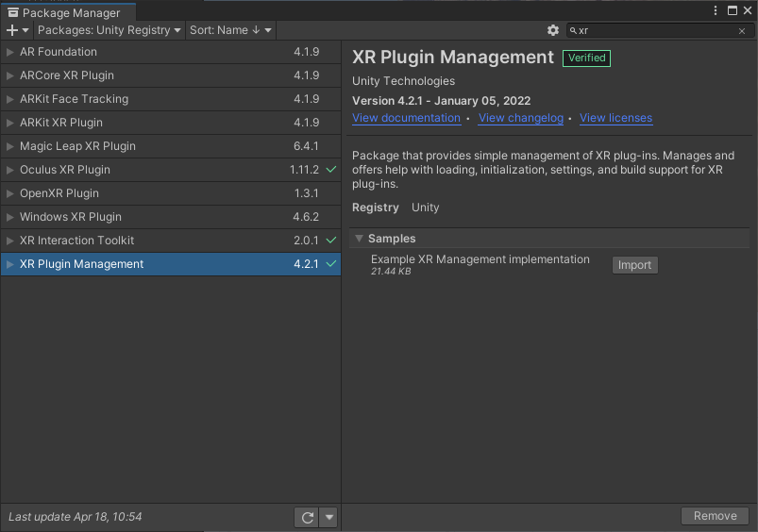The width and height of the screenshot is (758, 532).
Task: Expand the Oculus XR Plugin arrow
Action: 9,170
